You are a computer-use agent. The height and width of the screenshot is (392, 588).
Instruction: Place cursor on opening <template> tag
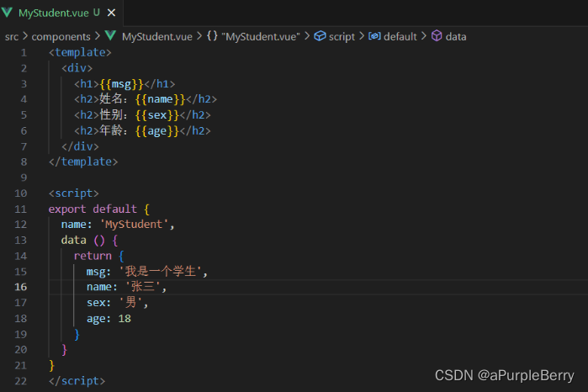tap(80, 52)
